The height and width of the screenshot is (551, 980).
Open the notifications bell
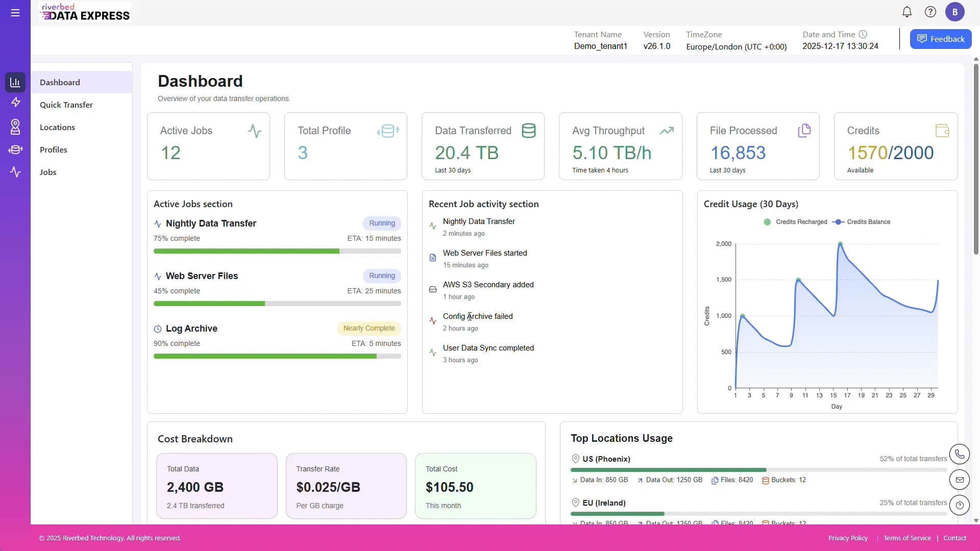tap(906, 12)
